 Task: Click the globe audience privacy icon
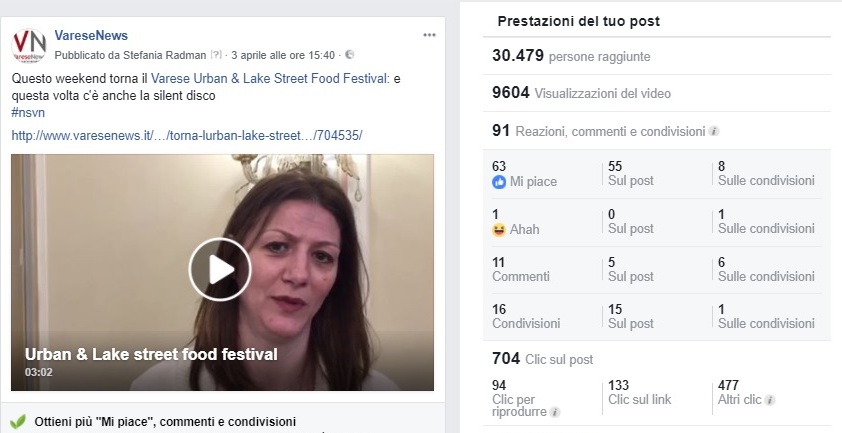coord(349,54)
